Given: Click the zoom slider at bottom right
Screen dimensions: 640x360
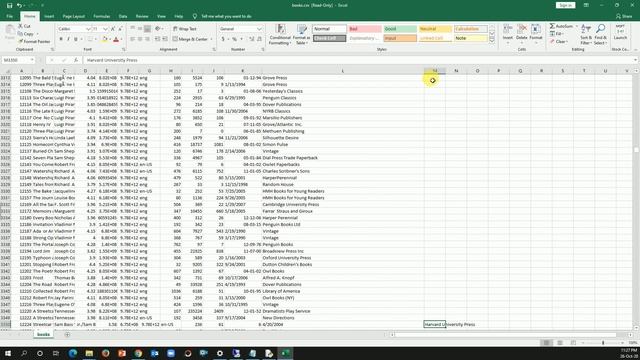Looking at the screenshot, I should coord(603,343).
